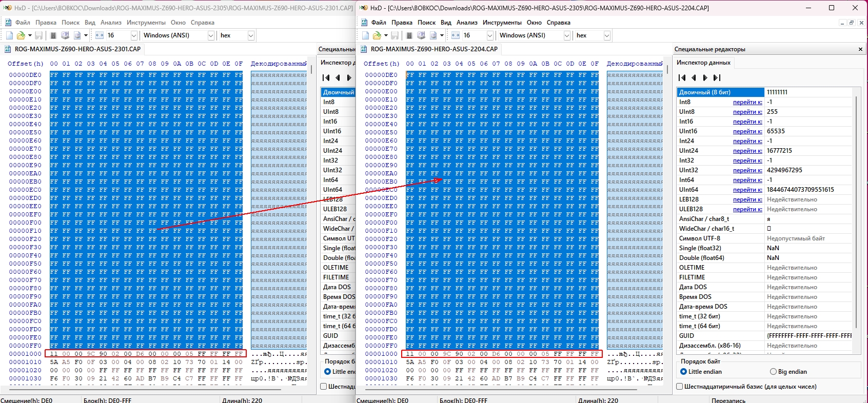Image resolution: width=868 pixels, height=403 pixels.
Task: Open Анализ menu in right HxD window
Action: coord(467,23)
